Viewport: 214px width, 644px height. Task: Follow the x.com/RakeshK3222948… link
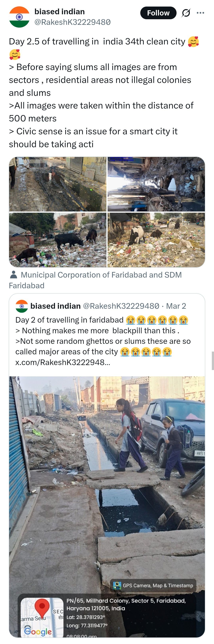click(63, 362)
